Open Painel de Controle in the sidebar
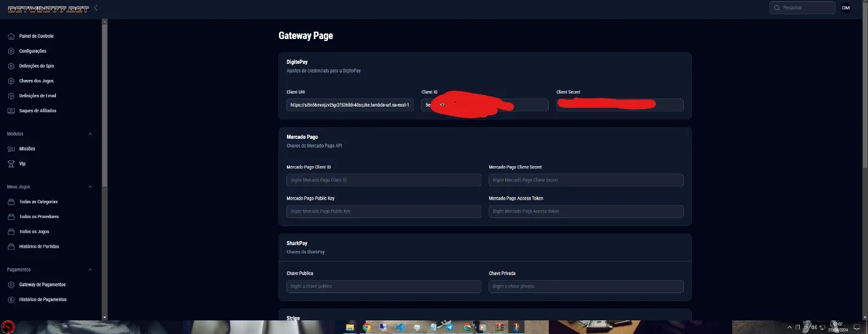The height and width of the screenshot is (334, 868). (x=36, y=36)
